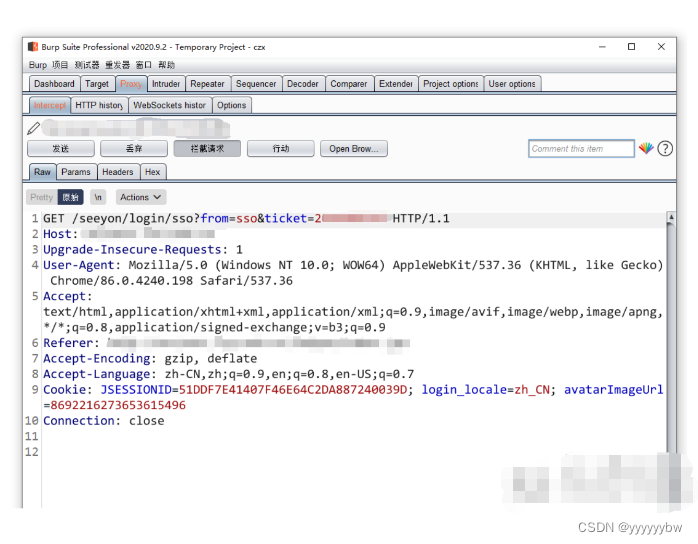This screenshot has height=544, width=698.
Task: Click the User-Agent header name
Action: (x=78, y=265)
